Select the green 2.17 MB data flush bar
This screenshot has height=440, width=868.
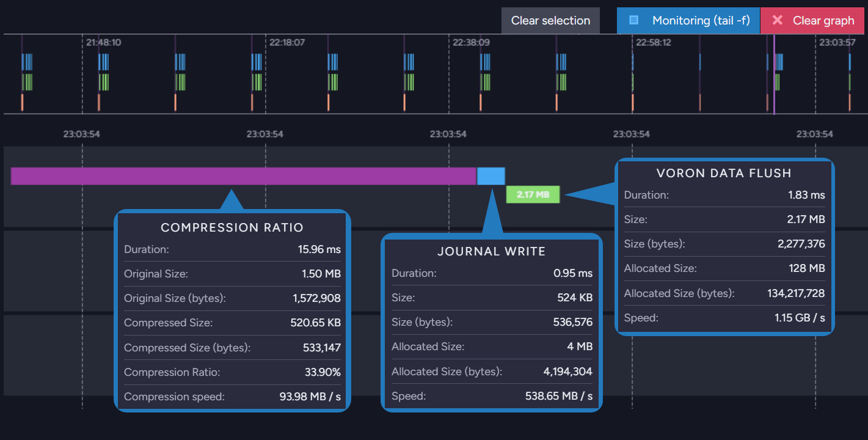533,195
